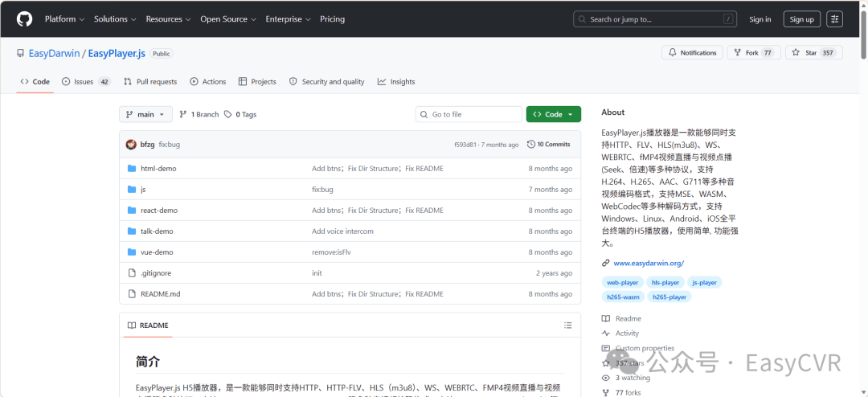The width and height of the screenshot is (868, 397).
Task: Click the Search or jump to field
Action: coord(657,18)
